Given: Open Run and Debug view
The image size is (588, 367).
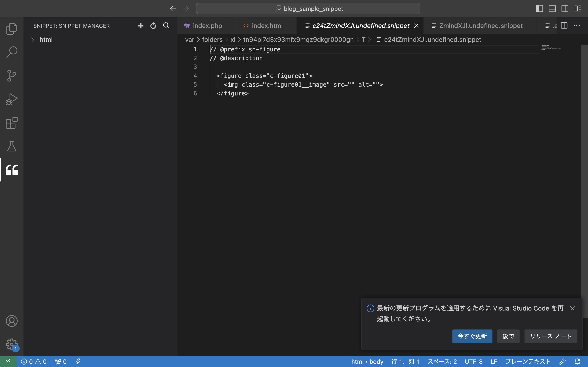Looking at the screenshot, I should coord(11,99).
